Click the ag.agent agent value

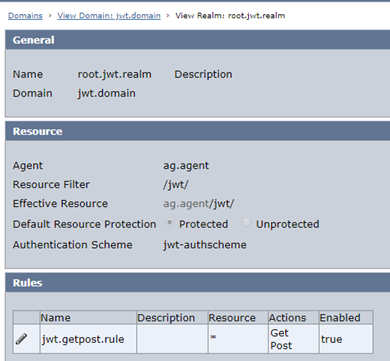pyautogui.click(x=186, y=166)
